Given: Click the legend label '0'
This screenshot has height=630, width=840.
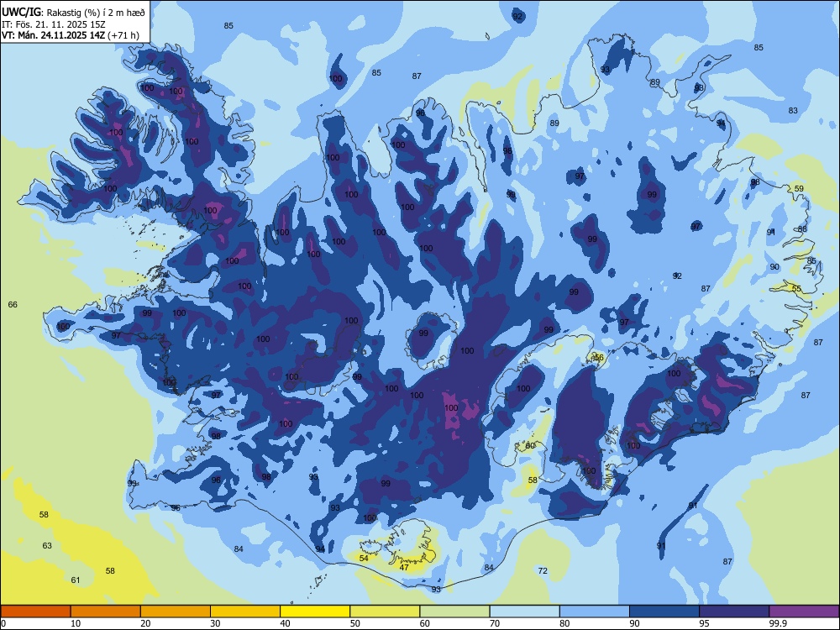Looking at the screenshot, I should pyautogui.click(x=3, y=623).
